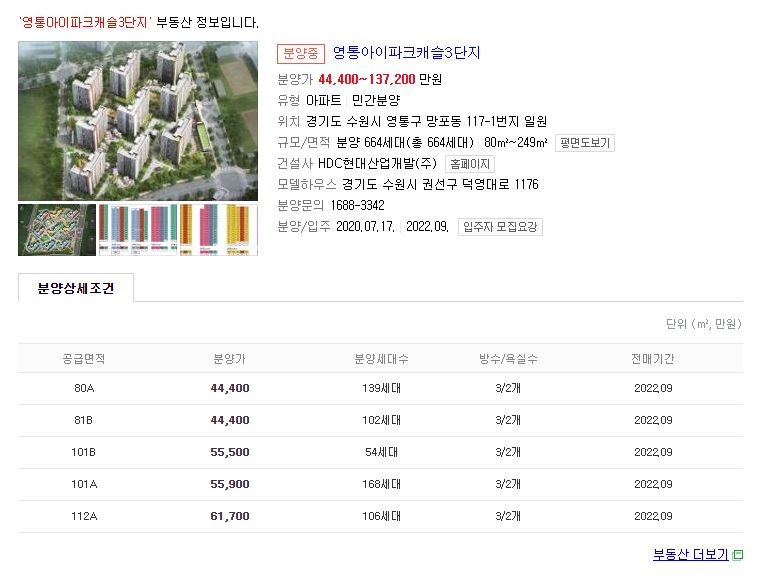
Task: Click the 전매기간 column header
Action: coord(652,359)
